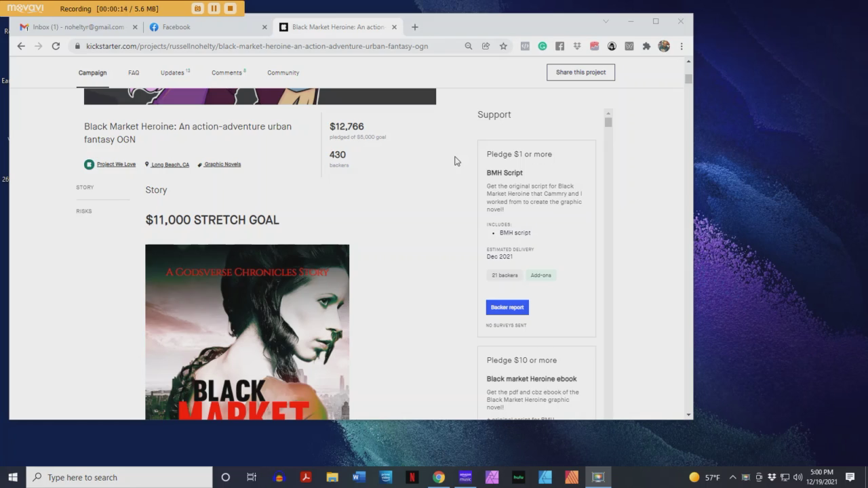Jump to the RISKS section link
868x488 pixels.
(83, 211)
